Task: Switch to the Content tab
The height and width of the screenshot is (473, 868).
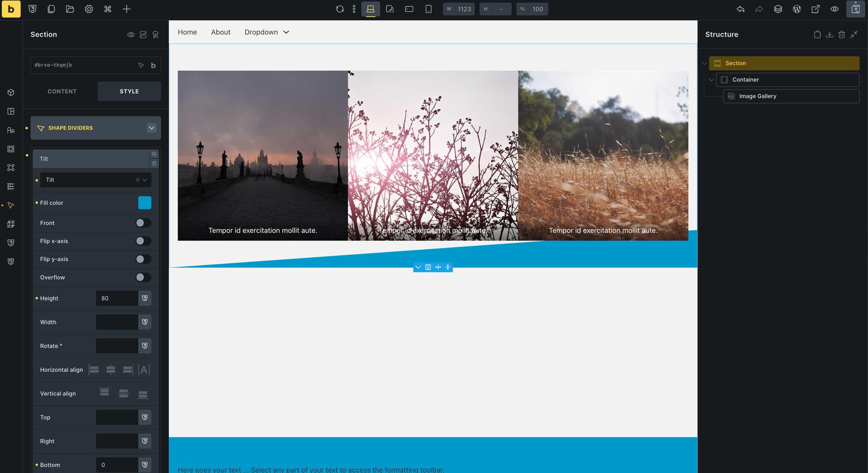Action: (62, 91)
